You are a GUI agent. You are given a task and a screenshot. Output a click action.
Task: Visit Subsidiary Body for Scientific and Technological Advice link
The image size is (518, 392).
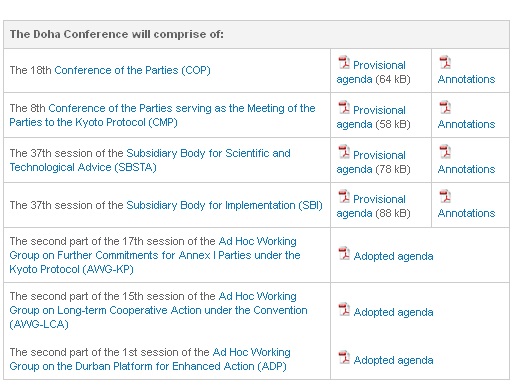(x=150, y=160)
